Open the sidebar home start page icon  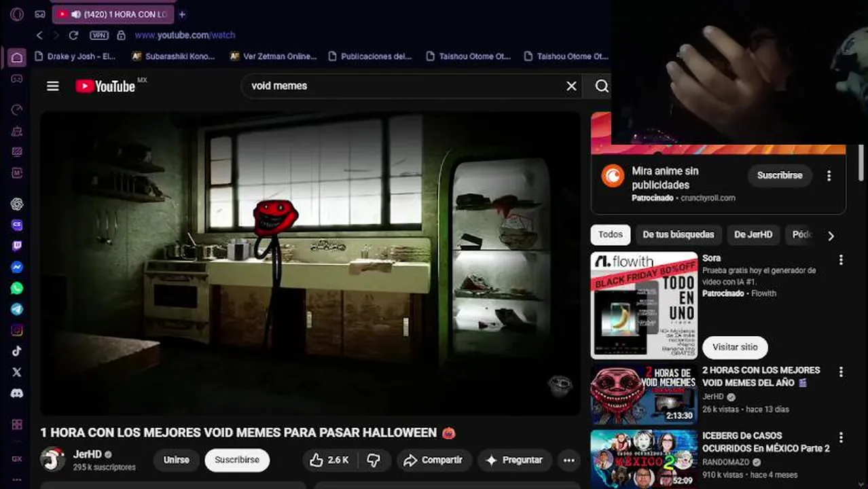point(17,58)
